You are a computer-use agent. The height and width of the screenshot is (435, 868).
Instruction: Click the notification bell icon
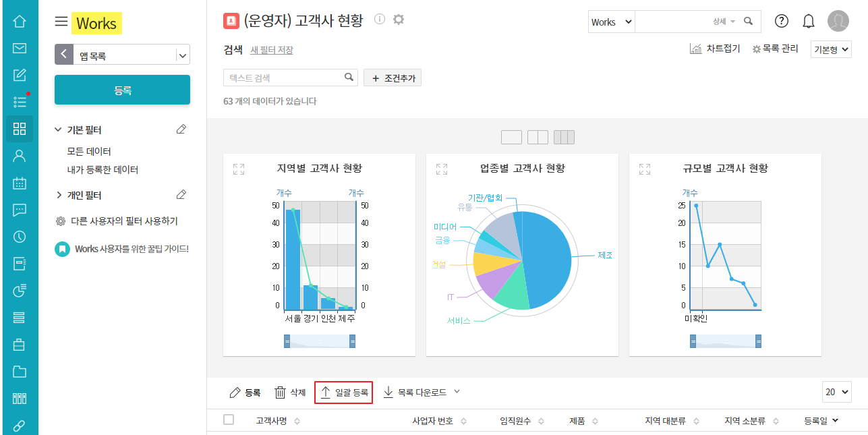click(808, 22)
